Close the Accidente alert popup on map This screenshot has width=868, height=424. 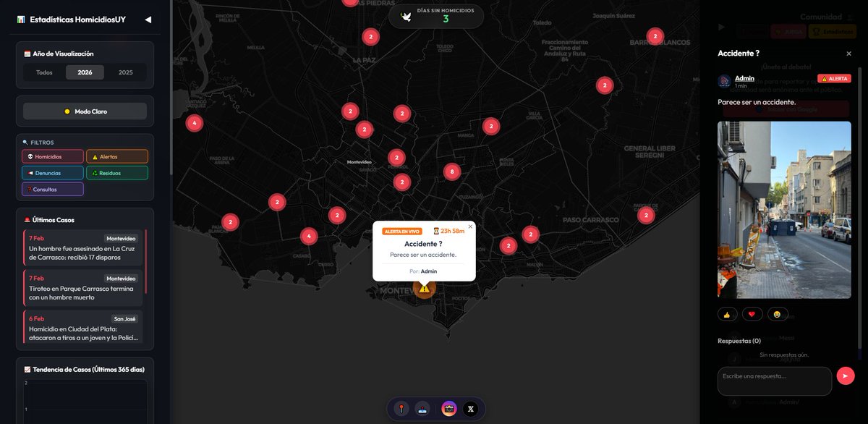coord(470,226)
